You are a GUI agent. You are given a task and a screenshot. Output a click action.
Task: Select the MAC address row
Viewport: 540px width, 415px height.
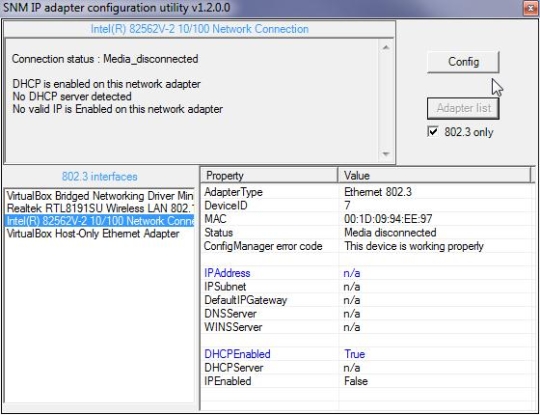coord(368,219)
